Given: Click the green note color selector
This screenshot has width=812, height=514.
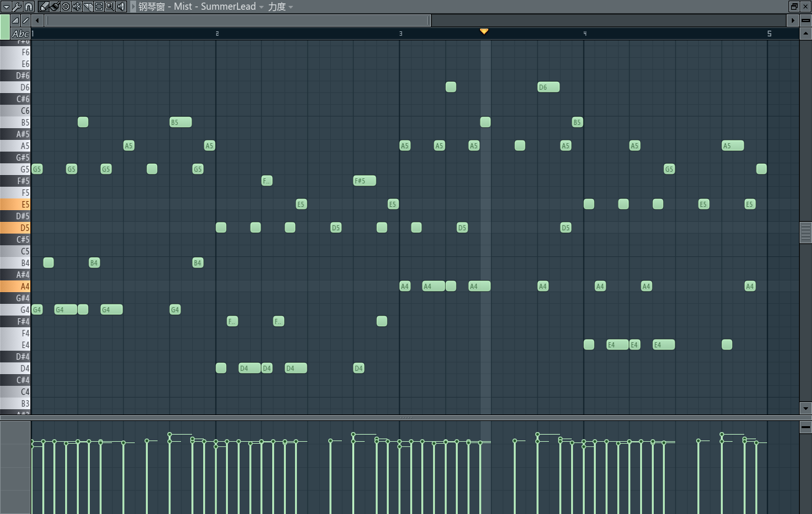Looking at the screenshot, I should tap(5, 27).
